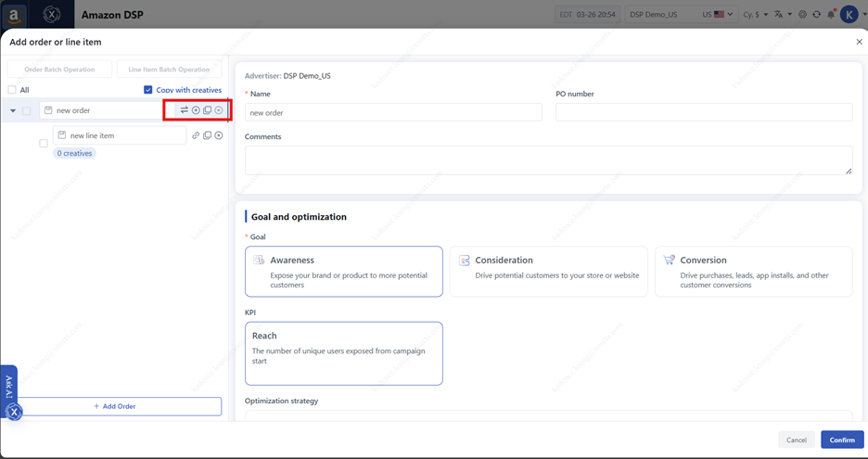
Task: Add a line item via new order's plus icon
Action: click(x=196, y=110)
